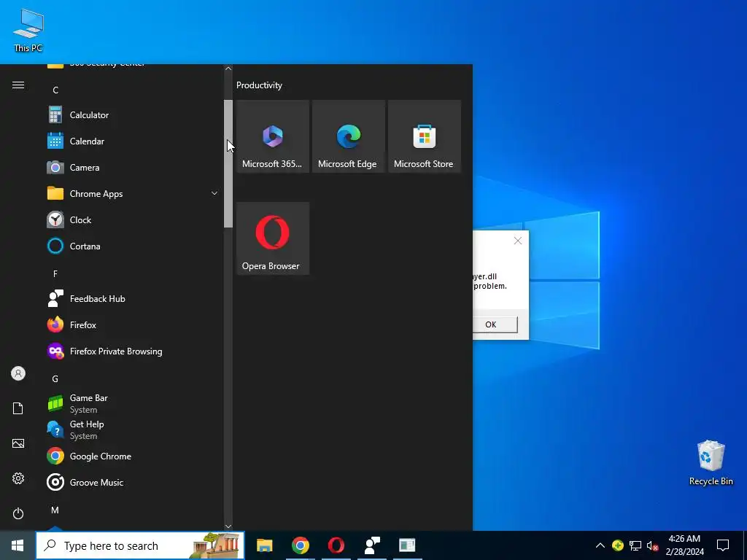The width and height of the screenshot is (747, 560).
Task: Expand the Chrome Apps folder
Action: (214, 193)
